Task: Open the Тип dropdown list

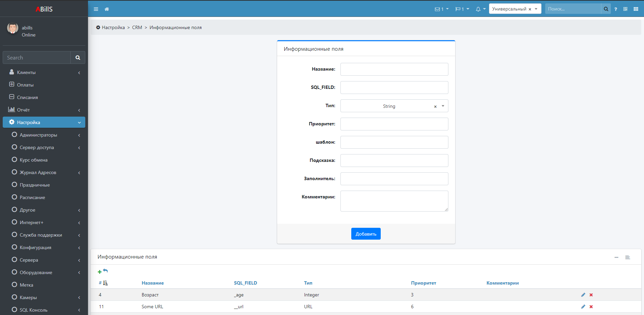Action: pyautogui.click(x=443, y=106)
